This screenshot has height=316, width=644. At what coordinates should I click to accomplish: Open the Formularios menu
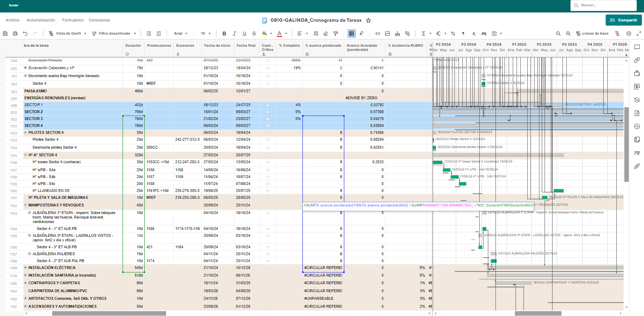(x=73, y=20)
